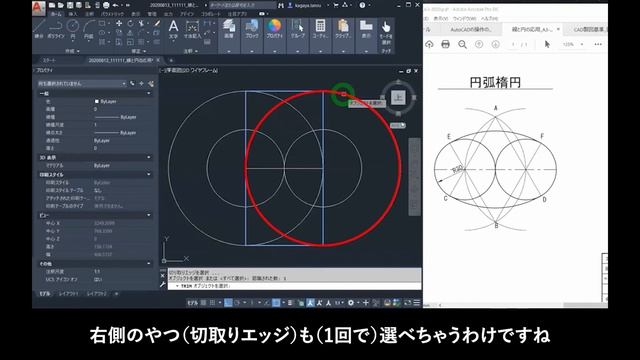Image resolution: width=640 pixels, height=360 pixels.
Task: Open the AutoCAD application menu button
Action: (x=38, y=8)
